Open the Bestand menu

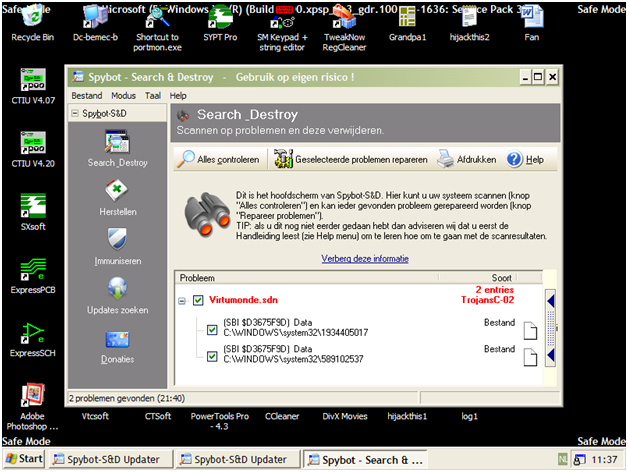[x=87, y=96]
